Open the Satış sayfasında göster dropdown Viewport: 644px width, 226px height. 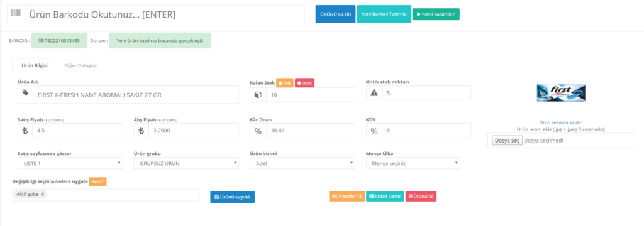tap(70, 163)
